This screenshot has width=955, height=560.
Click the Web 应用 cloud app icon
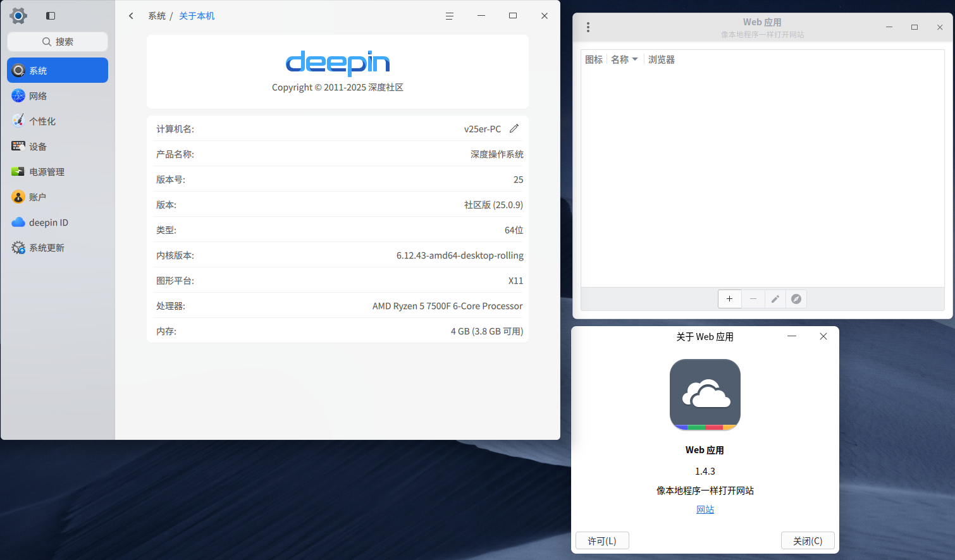point(705,395)
